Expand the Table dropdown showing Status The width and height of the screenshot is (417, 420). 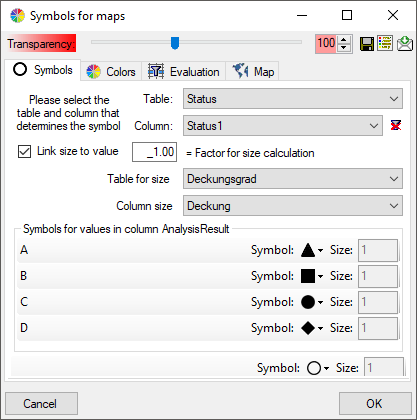(x=293, y=99)
